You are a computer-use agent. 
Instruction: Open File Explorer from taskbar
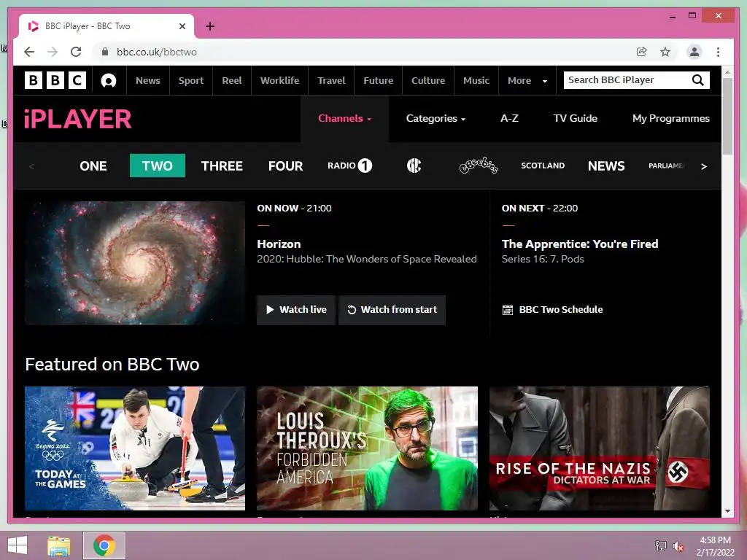[59, 545]
